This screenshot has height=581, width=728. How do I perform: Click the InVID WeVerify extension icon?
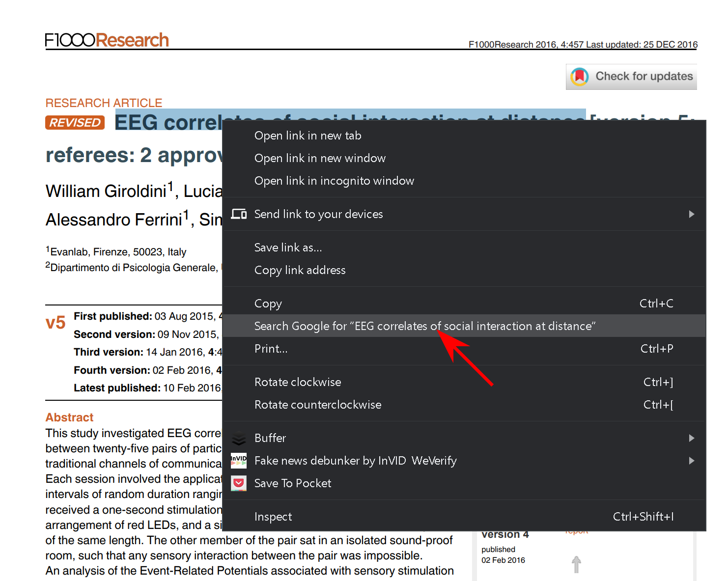coord(239,461)
